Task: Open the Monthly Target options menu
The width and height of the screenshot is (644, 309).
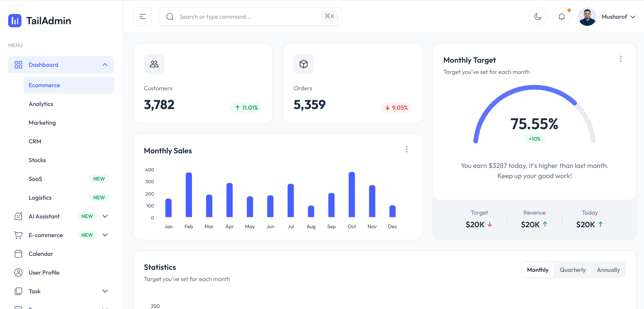Action: point(621,59)
